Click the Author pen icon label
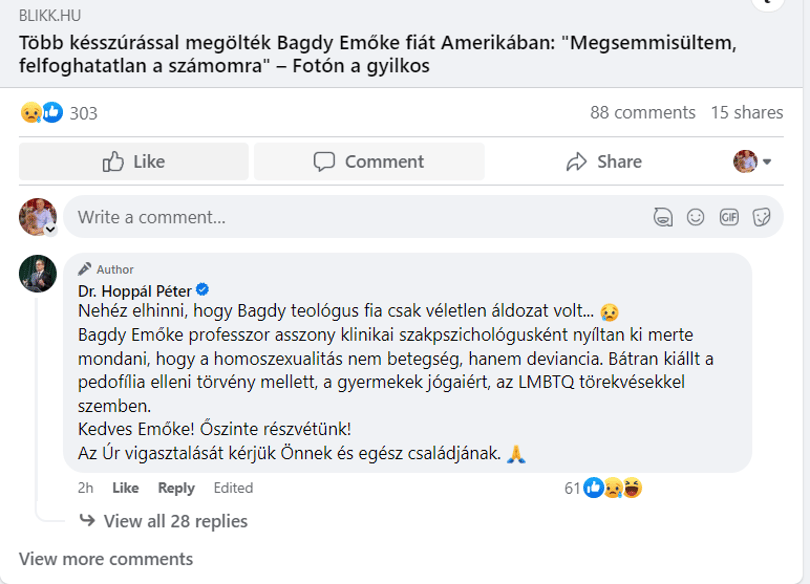 click(x=106, y=269)
